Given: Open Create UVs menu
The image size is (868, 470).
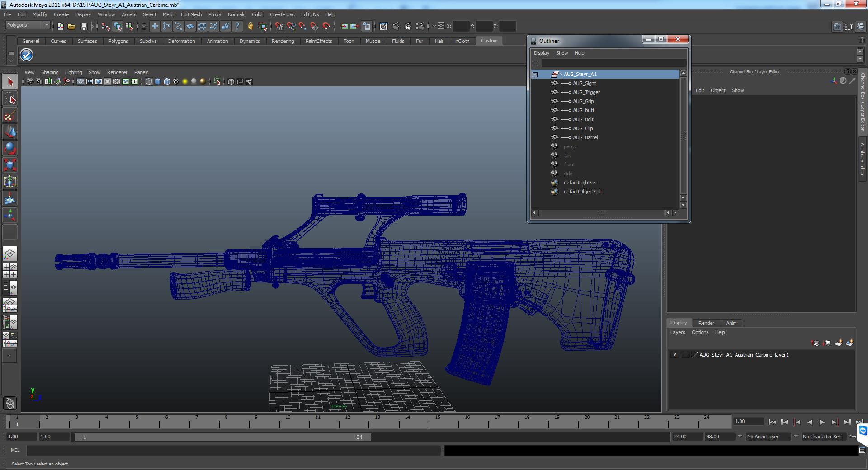Looking at the screenshot, I should [282, 14].
